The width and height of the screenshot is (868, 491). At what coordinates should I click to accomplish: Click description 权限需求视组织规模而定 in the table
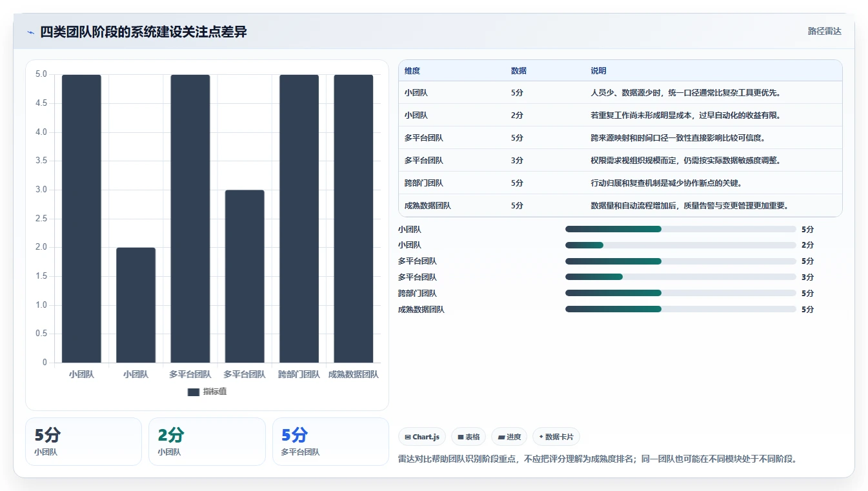[x=685, y=161]
